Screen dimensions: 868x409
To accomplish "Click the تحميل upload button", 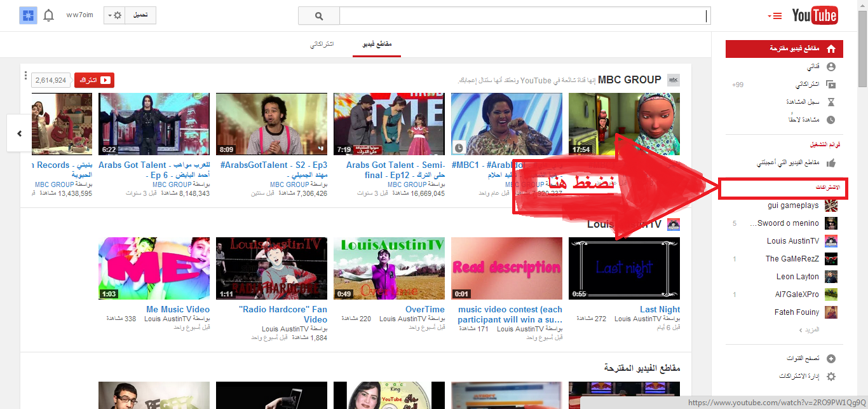I will coord(140,15).
